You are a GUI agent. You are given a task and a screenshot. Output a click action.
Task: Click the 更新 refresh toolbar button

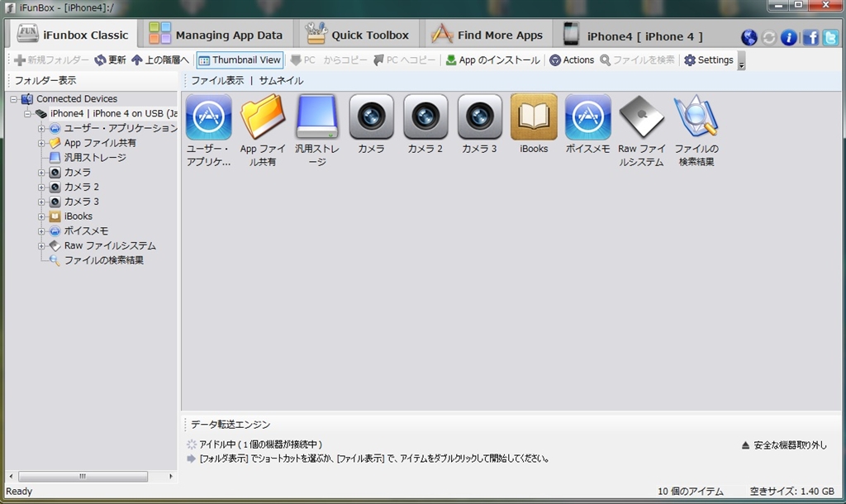click(110, 59)
